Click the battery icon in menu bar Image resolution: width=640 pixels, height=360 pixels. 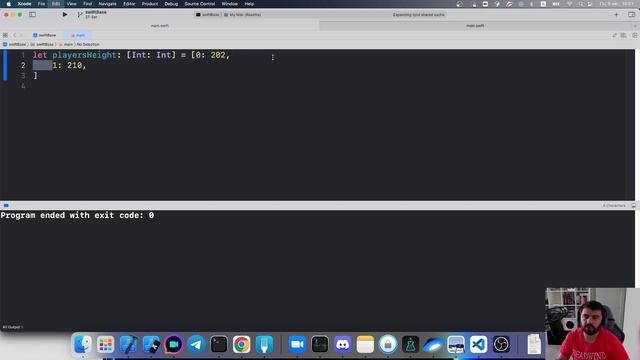point(556,4)
